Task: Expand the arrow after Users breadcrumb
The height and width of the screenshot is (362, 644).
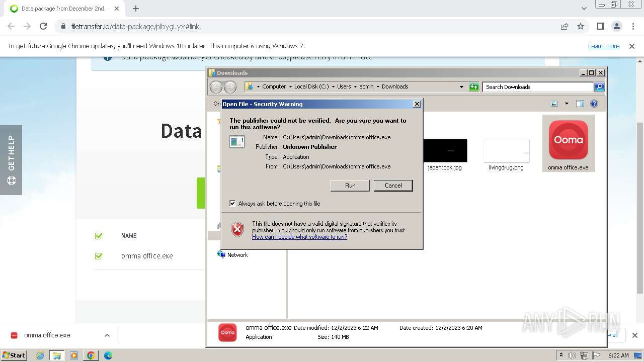Action: pyautogui.click(x=355, y=86)
